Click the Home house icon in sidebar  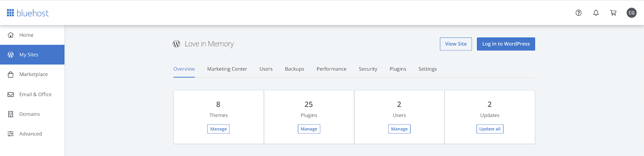11,35
